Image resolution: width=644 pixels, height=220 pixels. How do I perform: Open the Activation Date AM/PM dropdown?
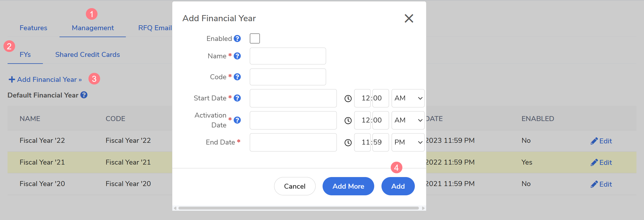(408, 120)
